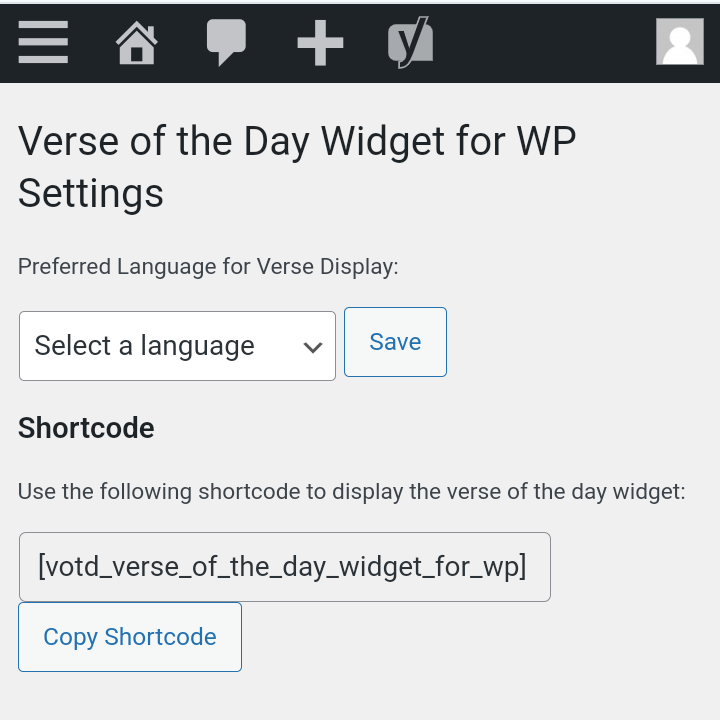This screenshot has height=720, width=720.
Task: Click the Verse of the Day Widget title
Action: coord(297,141)
